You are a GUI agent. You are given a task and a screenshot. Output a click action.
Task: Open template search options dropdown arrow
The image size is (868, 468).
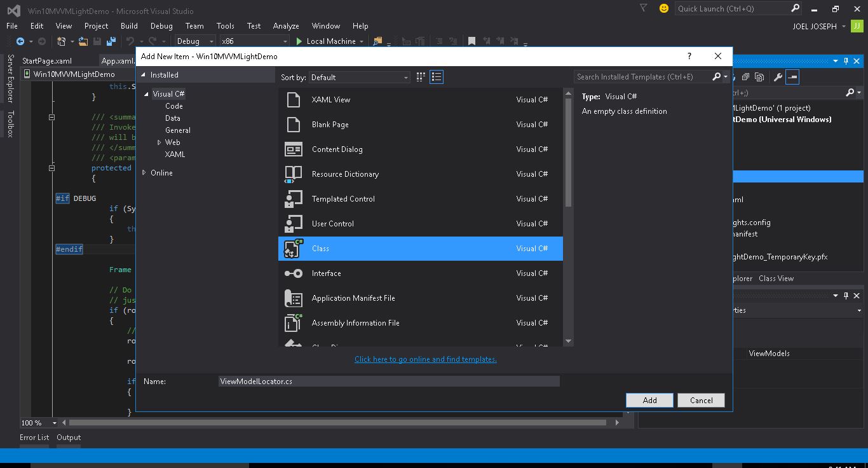(726, 77)
